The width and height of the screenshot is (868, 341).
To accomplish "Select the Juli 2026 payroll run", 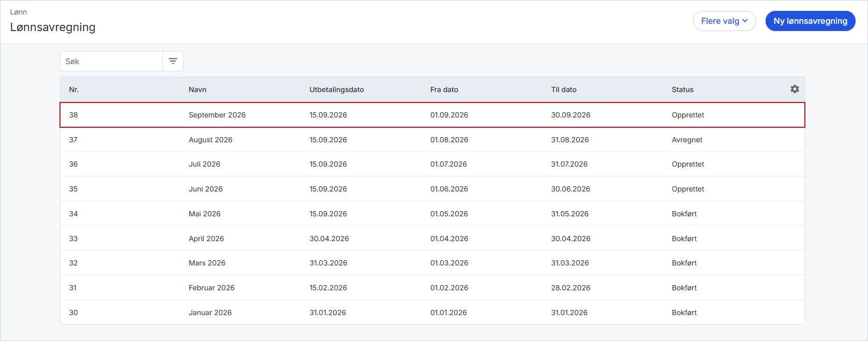I will (432, 164).
